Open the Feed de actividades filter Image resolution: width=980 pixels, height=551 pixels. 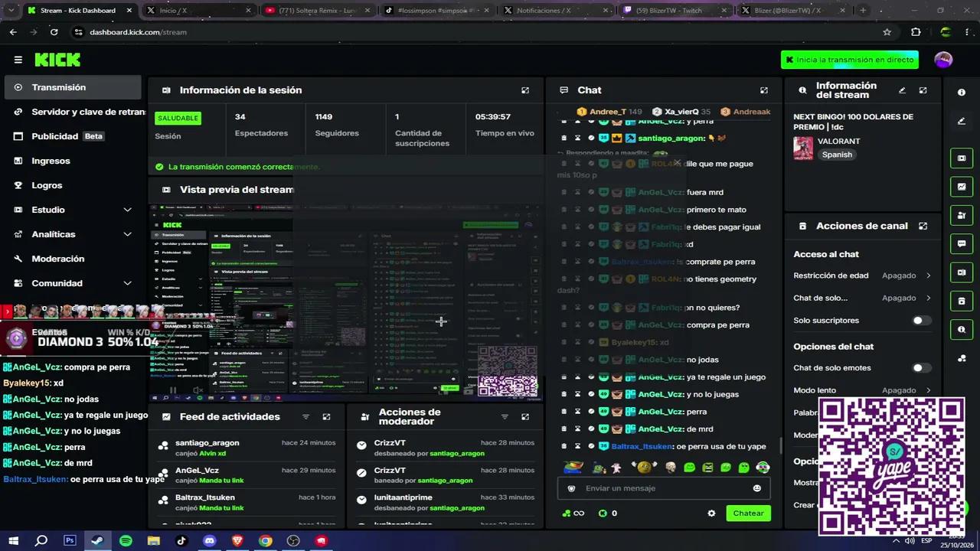pos(305,417)
